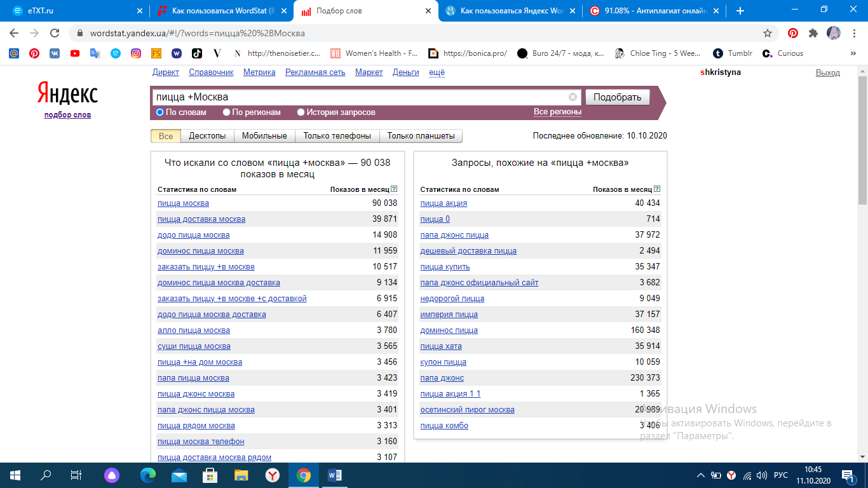Open the Vogue V bookmark icon

tap(217, 53)
